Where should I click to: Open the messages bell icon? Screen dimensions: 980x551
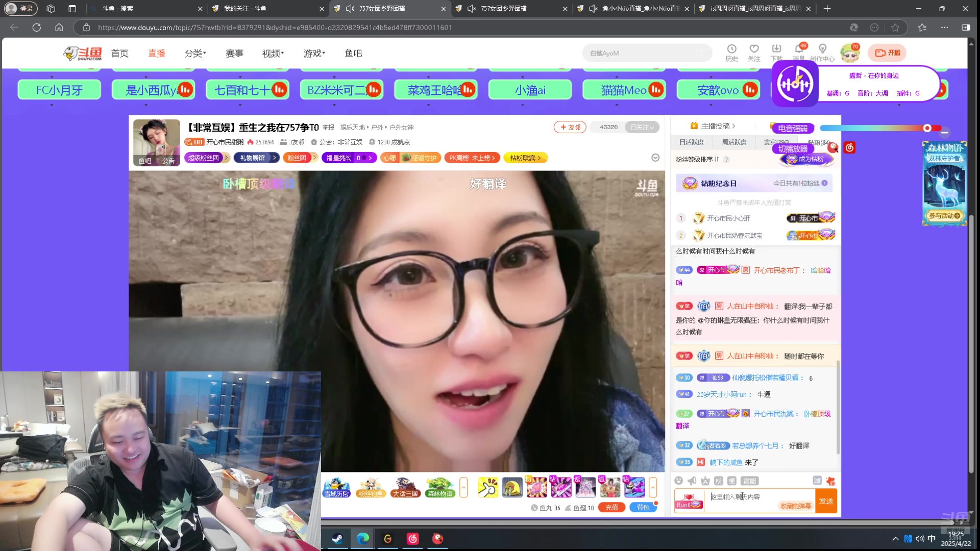pos(799,49)
